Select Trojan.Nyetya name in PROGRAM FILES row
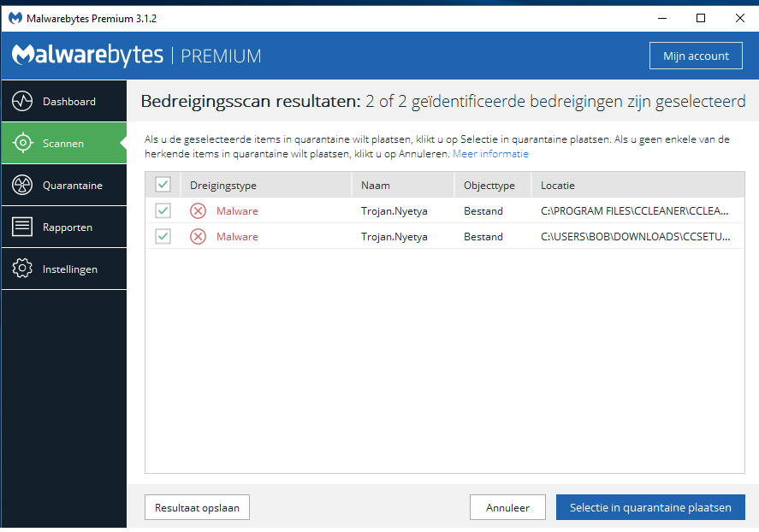The width and height of the screenshot is (759, 532). 394,211
